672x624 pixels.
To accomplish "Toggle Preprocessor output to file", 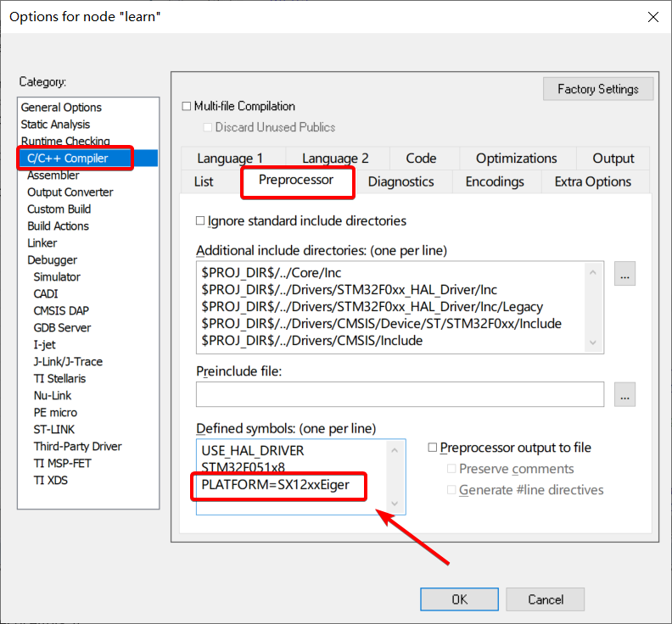I will [x=433, y=448].
